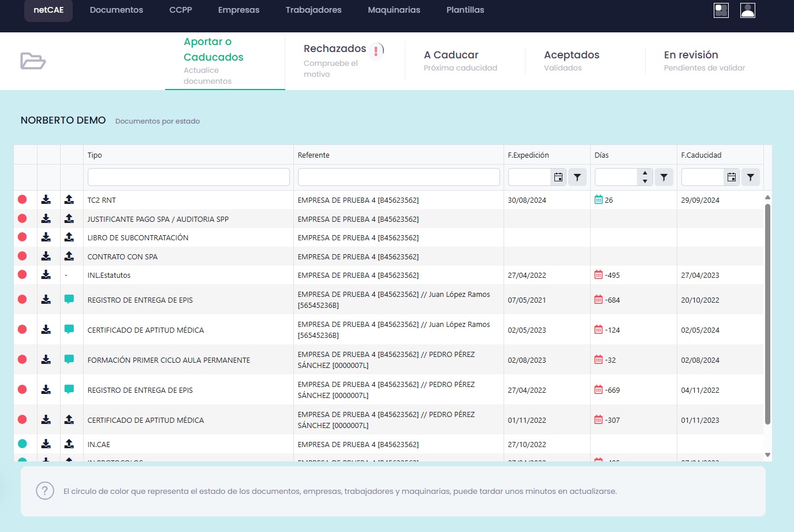Viewport: 794px width, 532px height.
Task: Open the F.Caducidad filter options
Action: pos(751,177)
